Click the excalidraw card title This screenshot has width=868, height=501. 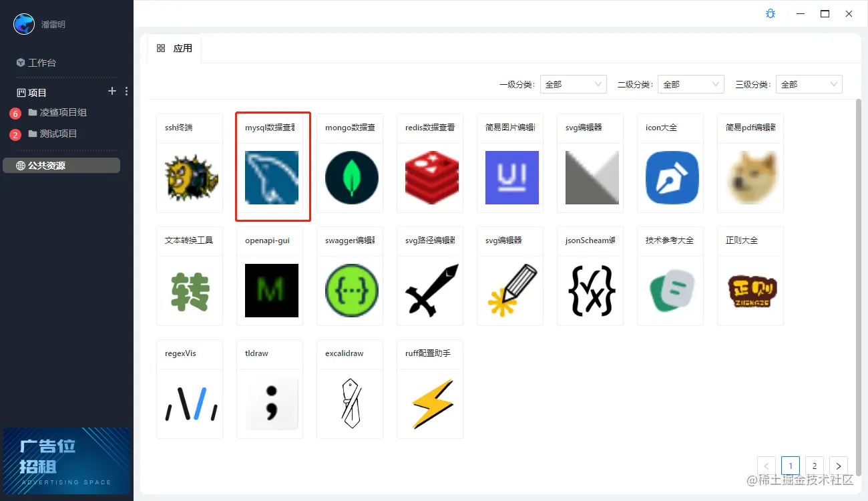click(345, 353)
